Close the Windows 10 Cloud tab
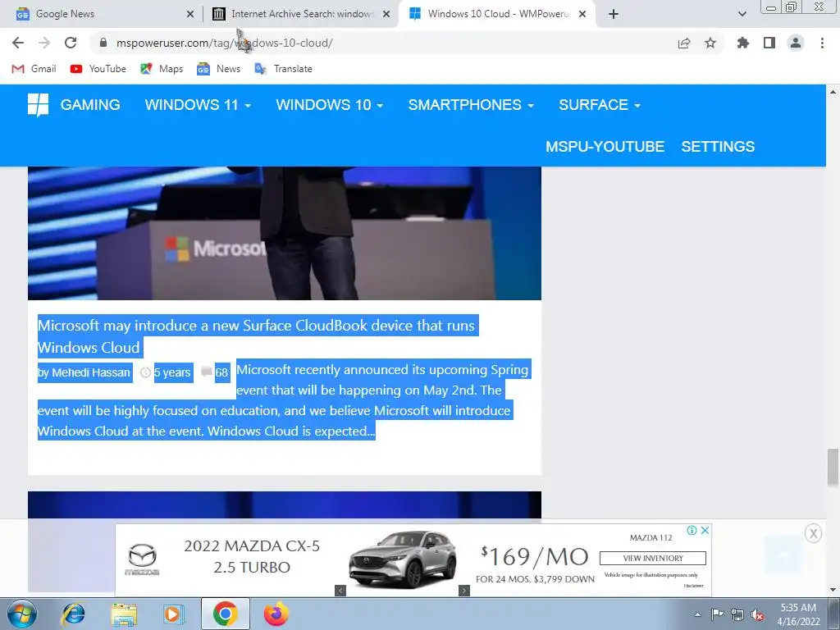This screenshot has height=630, width=840. click(582, 14)
